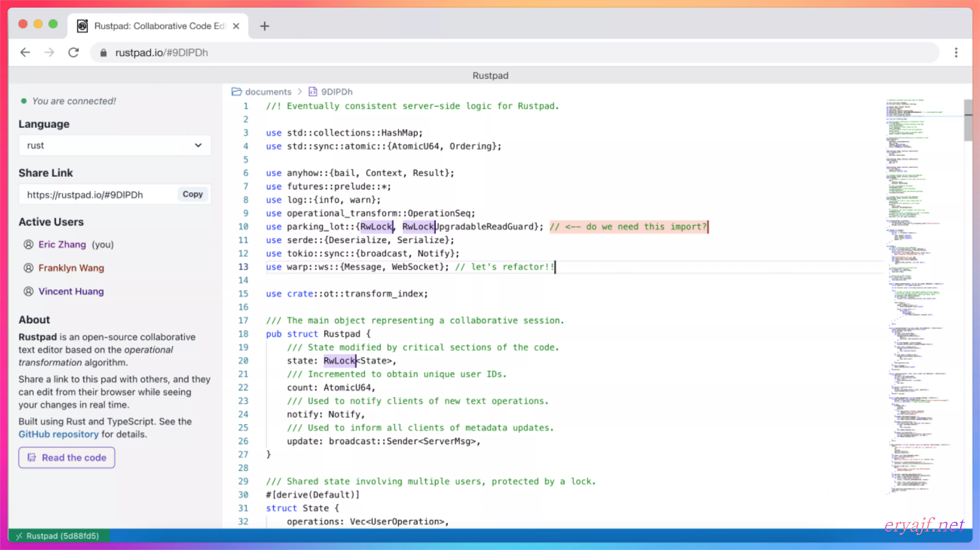This screenshot has width=980, height=550.
Task: Click the Read the code button
Action: (x=67, y=458)
